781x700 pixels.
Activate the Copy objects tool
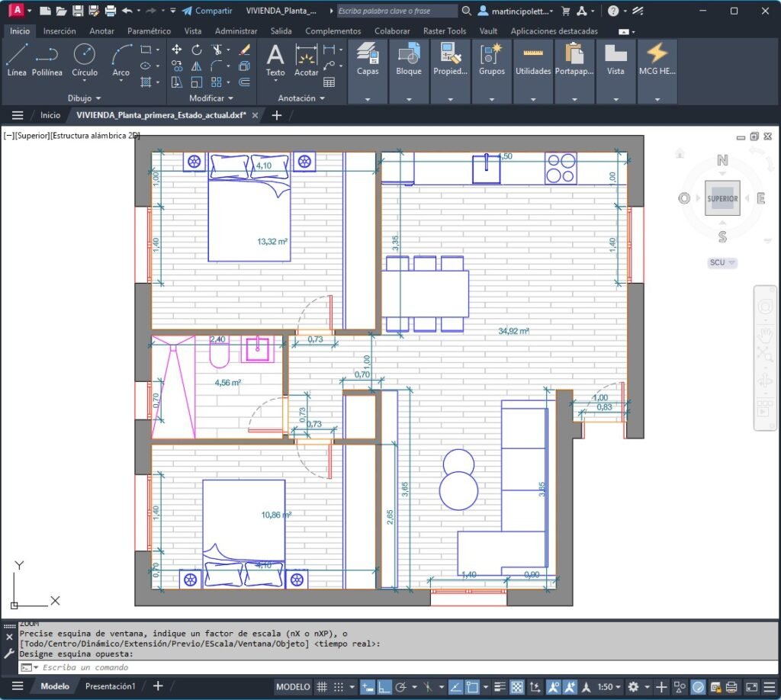[x=176, y=66]
